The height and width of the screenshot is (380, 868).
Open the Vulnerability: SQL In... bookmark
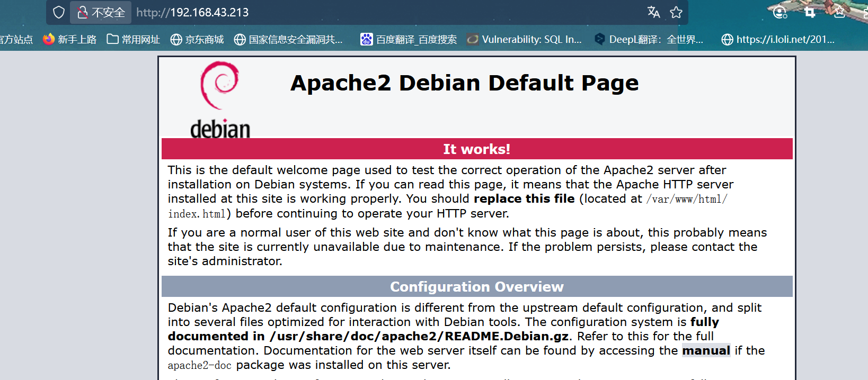(x=524, y=39)
